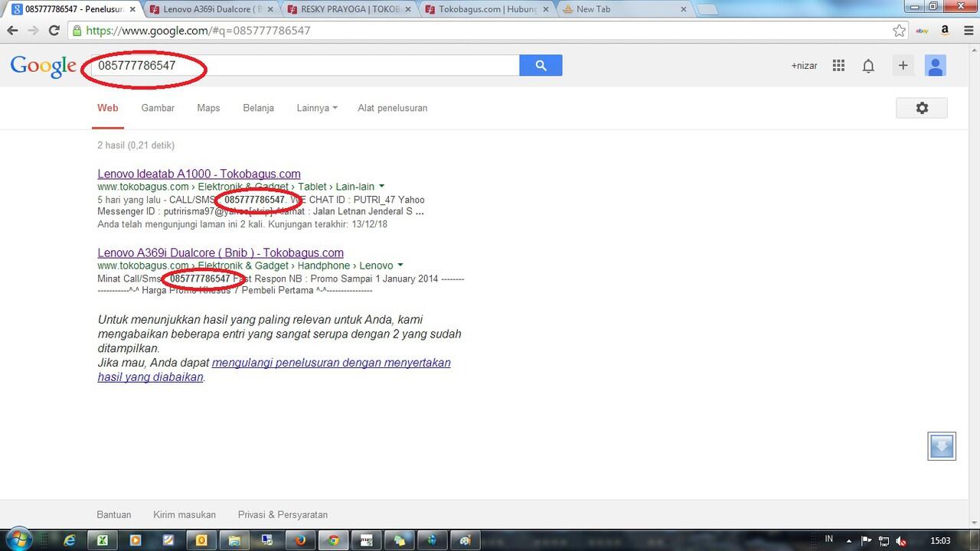Screen dimensions: 980x551
Task: Switch to Maps results
Action: pyautogui.click(x=208, y=108)
